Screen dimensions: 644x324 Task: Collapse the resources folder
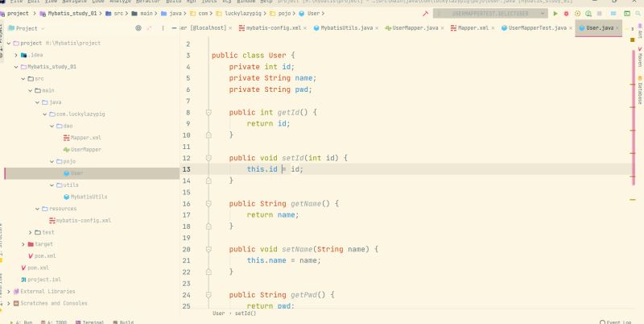[38, 209]
